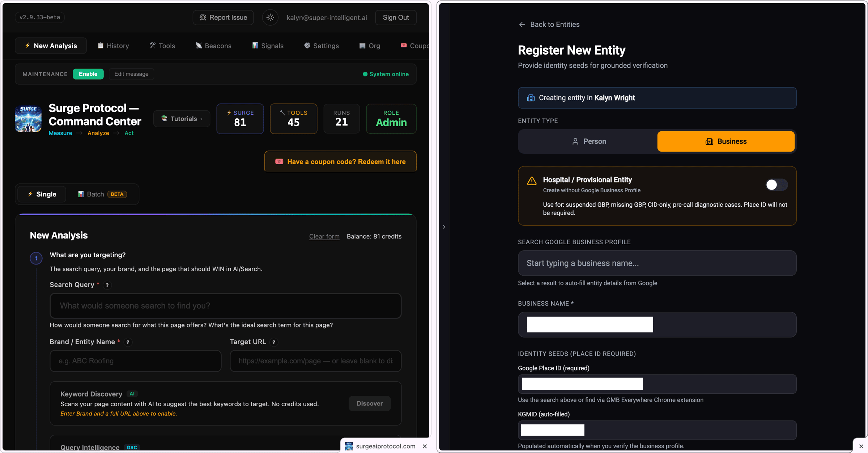The height and width of the screenshot is (453, 868).
Task: Select the Single analysis mode
Action: click(x=42, y=194)
